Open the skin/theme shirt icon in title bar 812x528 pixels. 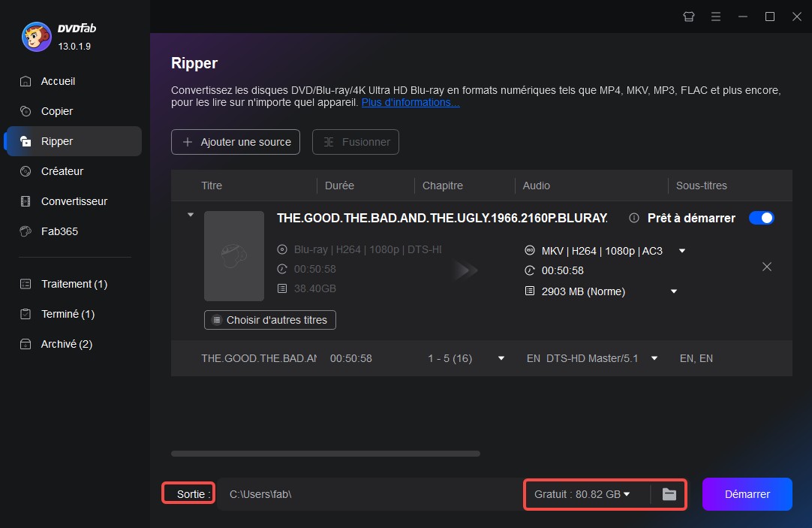coord(689,17)
